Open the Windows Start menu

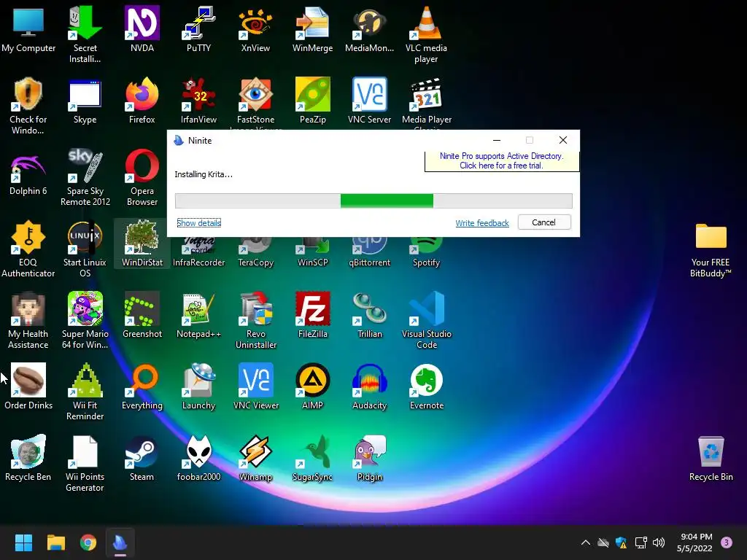click(23, 542)
